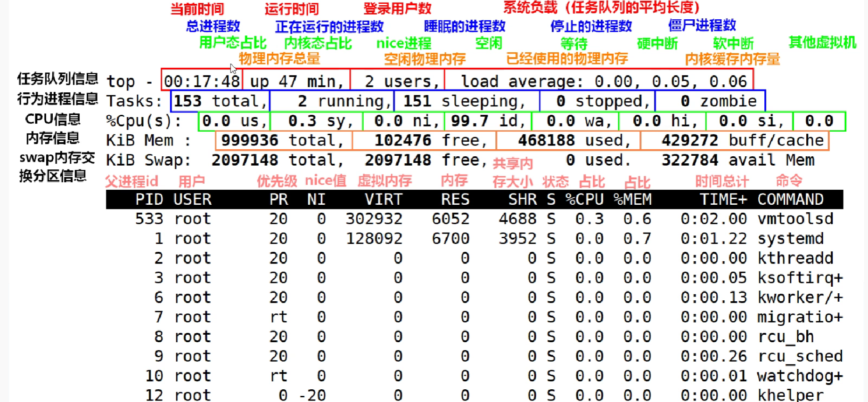Click the CPU信息 label

click(x=53, y=119)
